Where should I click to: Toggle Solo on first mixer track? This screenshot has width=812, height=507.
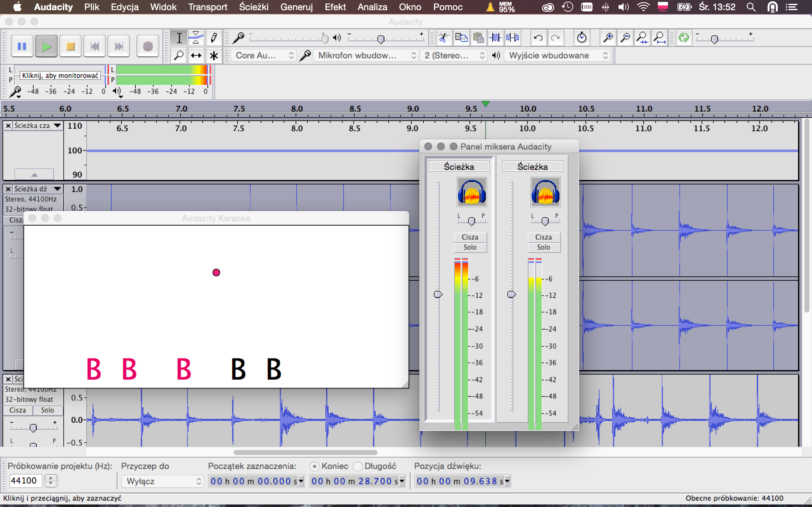tap(470, 247)
